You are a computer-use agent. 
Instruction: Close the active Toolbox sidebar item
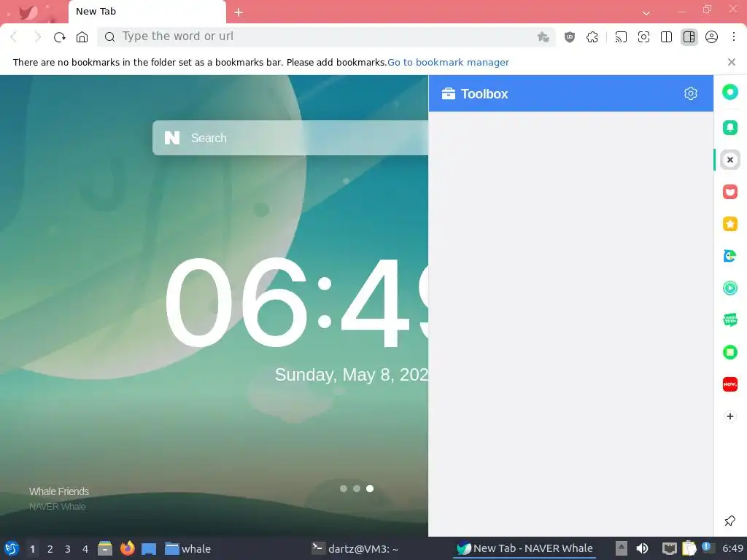pyautogui.click(x=729, y=160)
